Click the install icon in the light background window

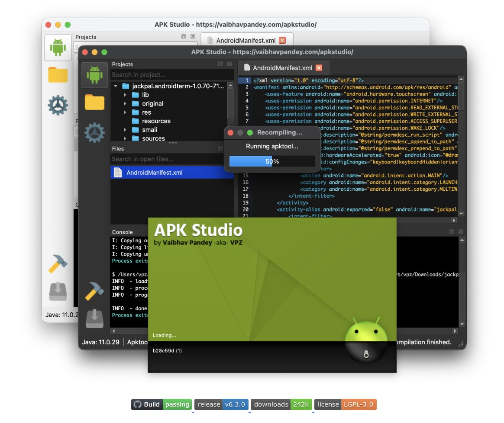click(x=58, y=292)
